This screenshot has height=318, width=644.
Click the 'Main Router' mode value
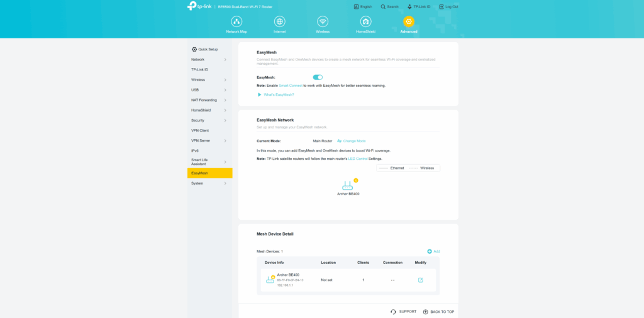click(x=323, y=141)
